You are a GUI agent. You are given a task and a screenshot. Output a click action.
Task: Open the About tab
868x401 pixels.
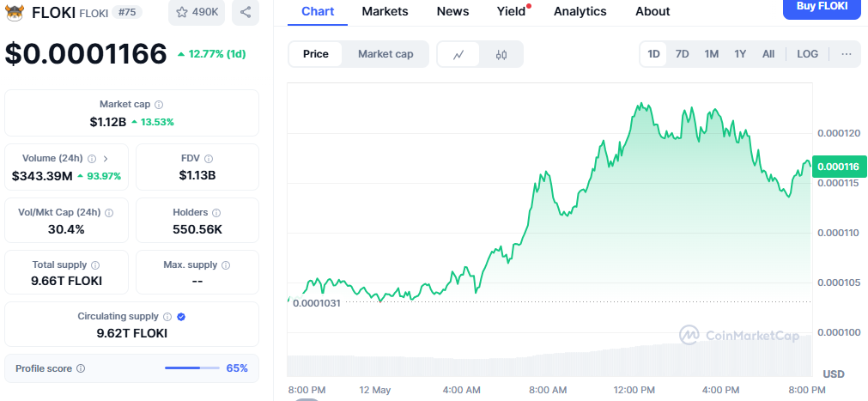tap(653, 11)
